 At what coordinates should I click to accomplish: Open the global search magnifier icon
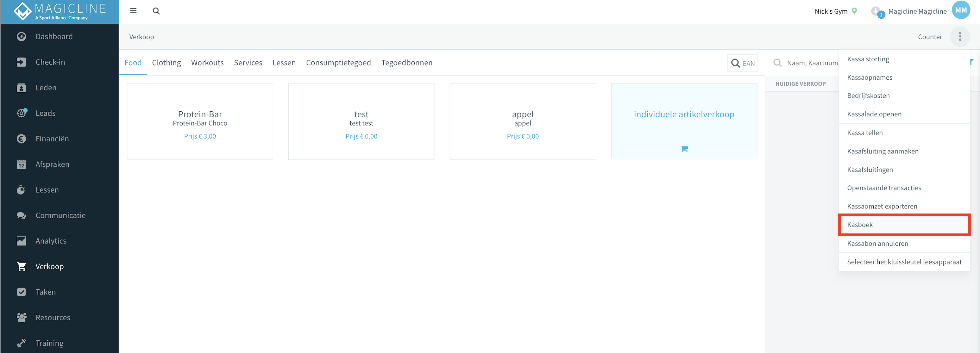[156, 11]
